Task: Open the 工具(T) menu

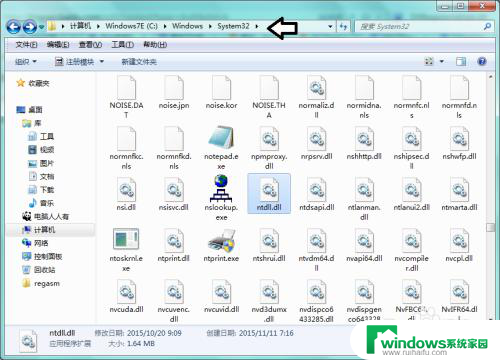Action: click(122, 45)
